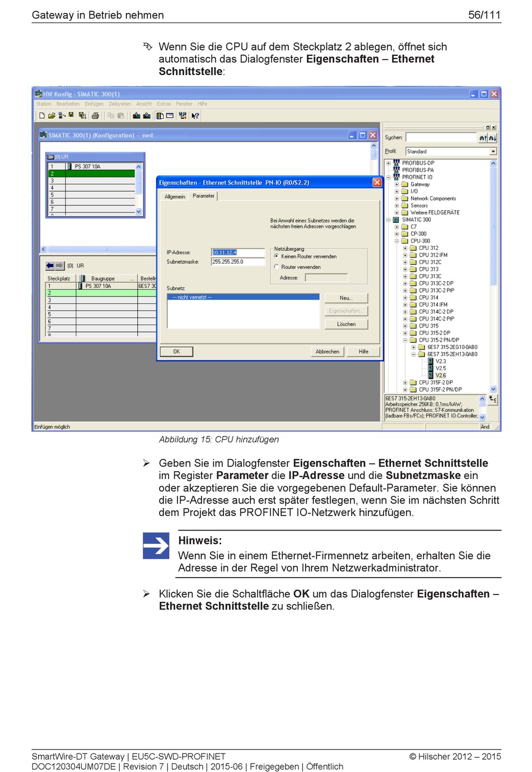
Task: Select the Sensors folder in catalog
Action: 419,206
